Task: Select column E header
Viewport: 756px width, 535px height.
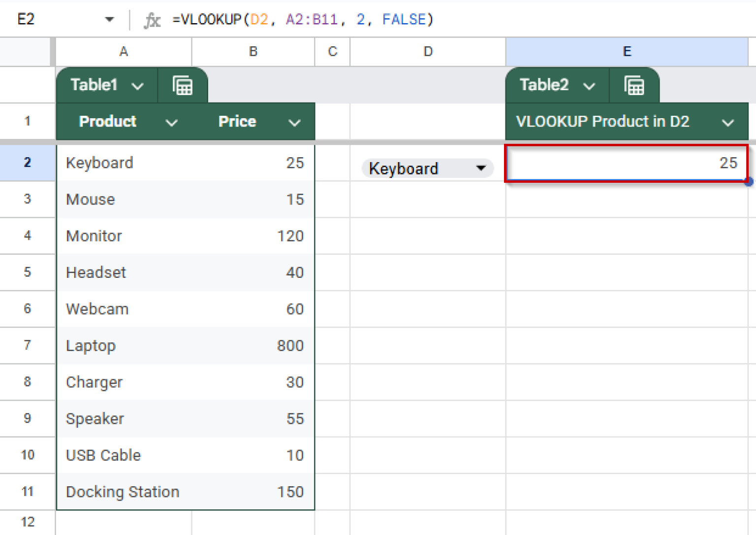Action: click(x=625, y=51)
